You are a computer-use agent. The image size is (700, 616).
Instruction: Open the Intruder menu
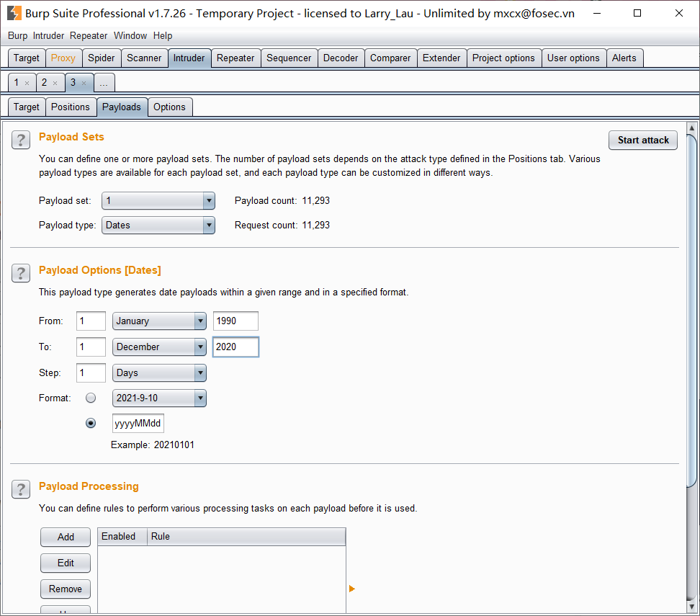48,35
